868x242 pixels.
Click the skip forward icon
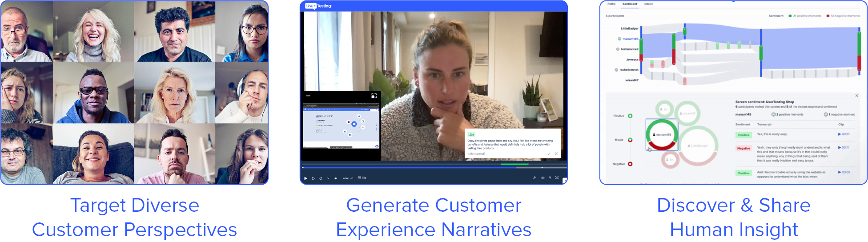click(x=321, y=178)
